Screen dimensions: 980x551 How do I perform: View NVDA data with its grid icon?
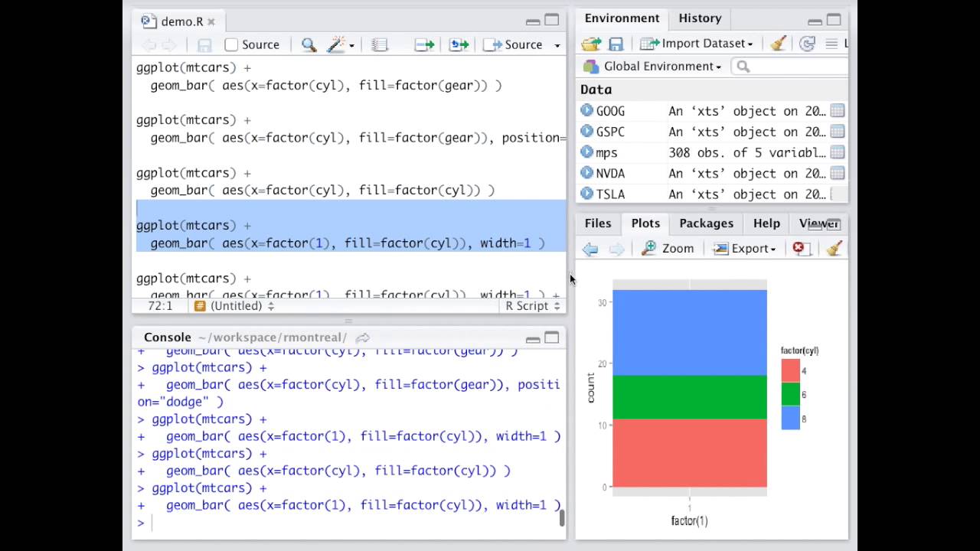(x=837, y=173)
